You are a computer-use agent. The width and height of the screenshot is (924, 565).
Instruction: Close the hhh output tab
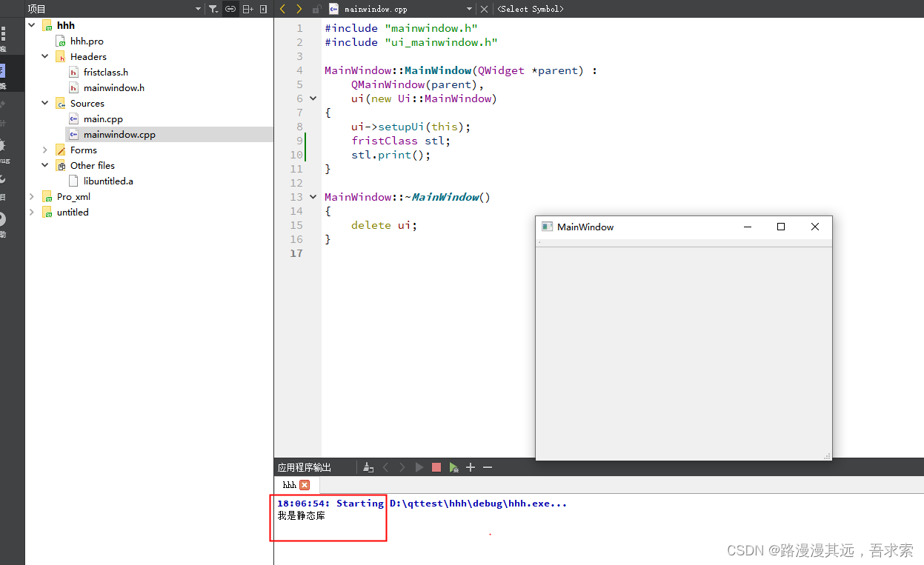click(305, 485)
